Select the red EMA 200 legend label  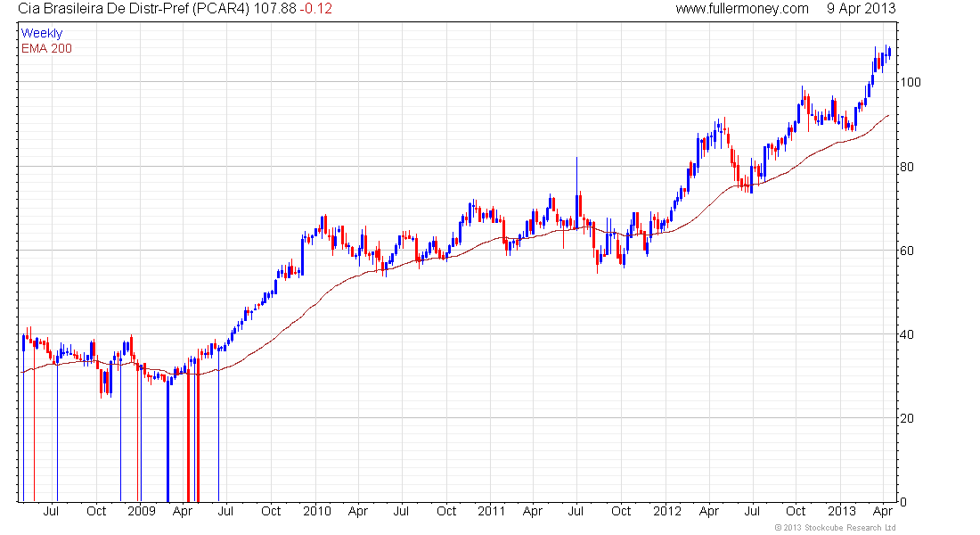pos(47,48)
